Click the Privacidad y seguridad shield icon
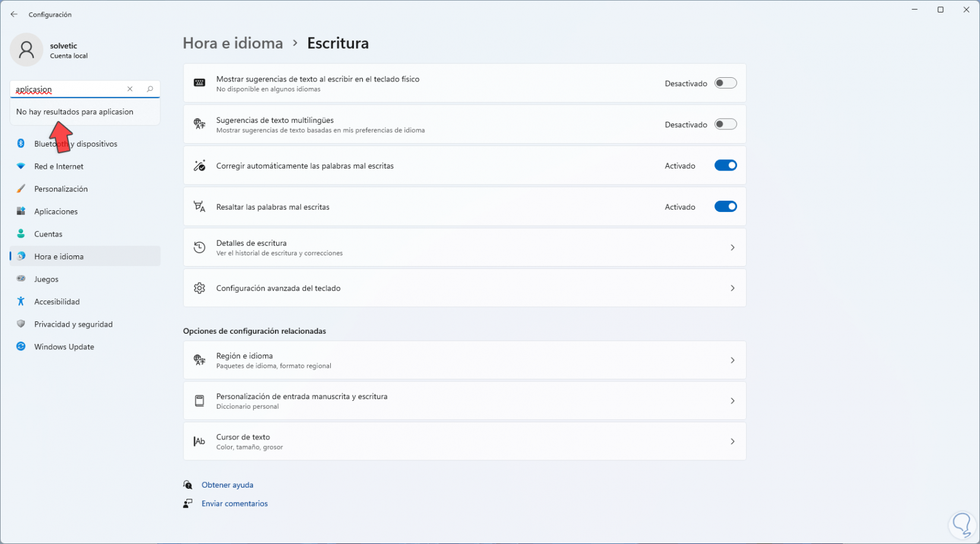Screen dimensions: 980x544 pos(21,324)
